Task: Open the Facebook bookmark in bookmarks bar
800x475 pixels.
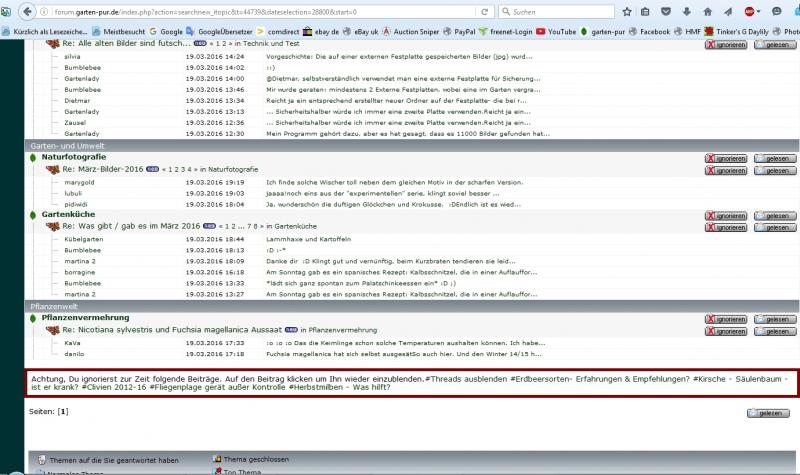Action: coord(655,31)
